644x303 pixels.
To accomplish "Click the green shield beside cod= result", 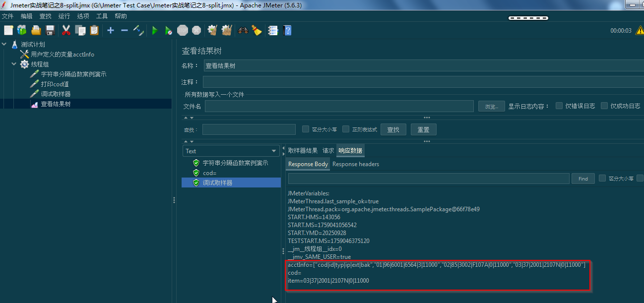I will coord(196,173).
